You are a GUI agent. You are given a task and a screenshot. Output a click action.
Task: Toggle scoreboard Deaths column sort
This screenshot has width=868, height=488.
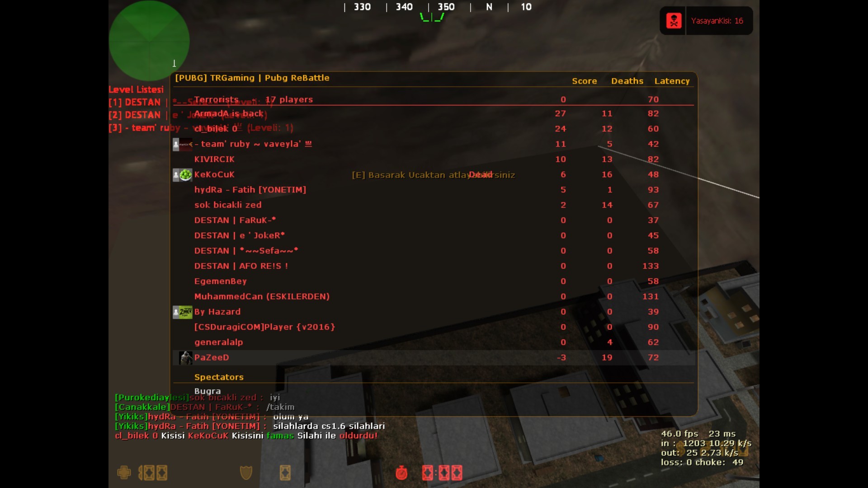click(627, 80)
